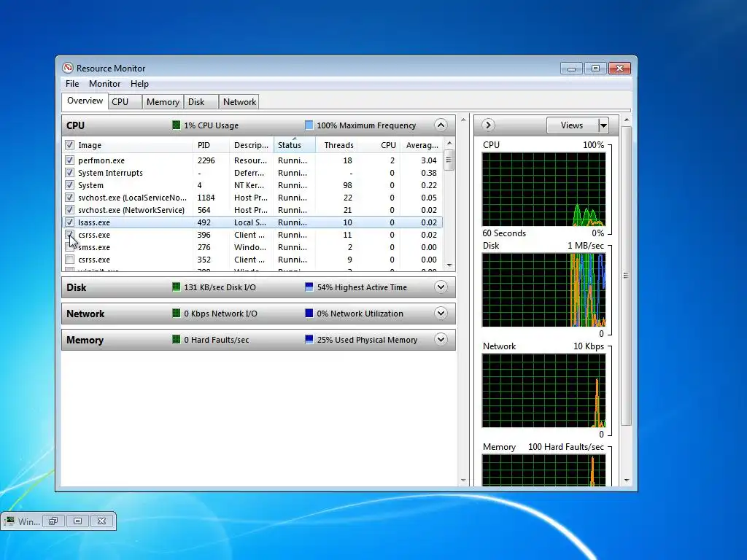This screenshot has height=560, width=747.
Task: Open the Help menu
Action: [x=139, y=84]
